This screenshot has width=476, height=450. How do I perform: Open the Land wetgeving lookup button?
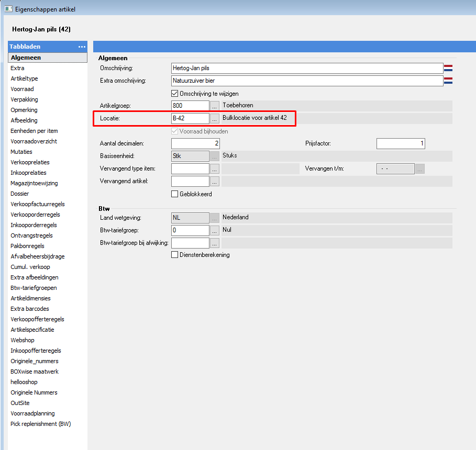[215, 218]
